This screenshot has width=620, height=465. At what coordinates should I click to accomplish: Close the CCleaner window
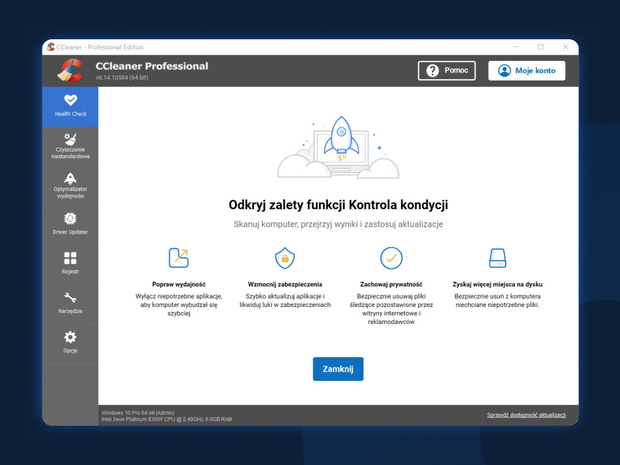point(565,47)
